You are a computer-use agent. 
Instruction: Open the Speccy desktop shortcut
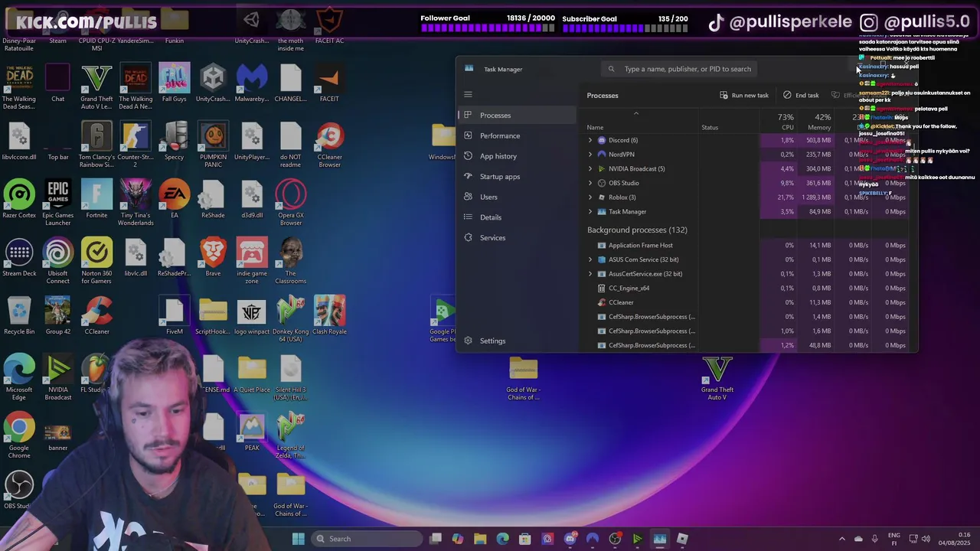coord(174,142)
